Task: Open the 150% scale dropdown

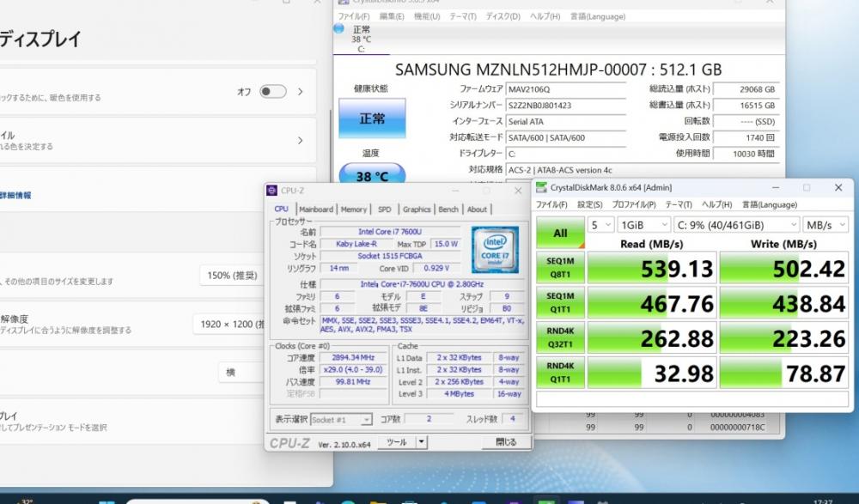Action: tap(232, 275)
